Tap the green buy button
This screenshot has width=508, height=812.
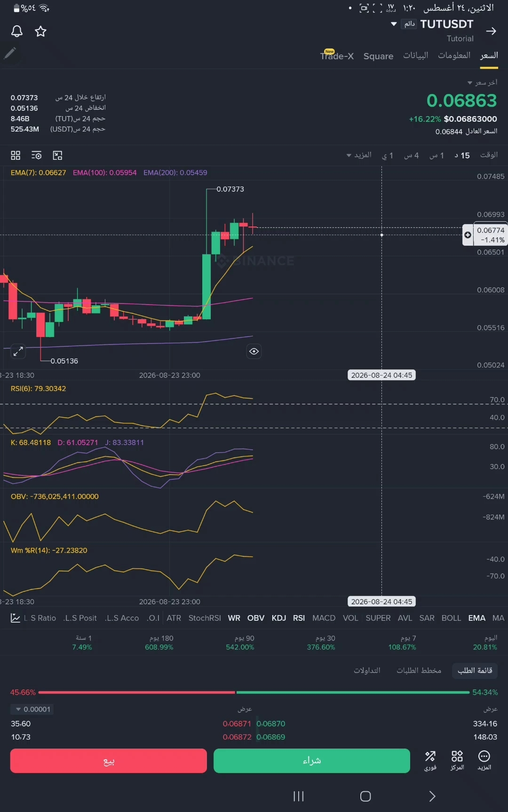point(312,761)
